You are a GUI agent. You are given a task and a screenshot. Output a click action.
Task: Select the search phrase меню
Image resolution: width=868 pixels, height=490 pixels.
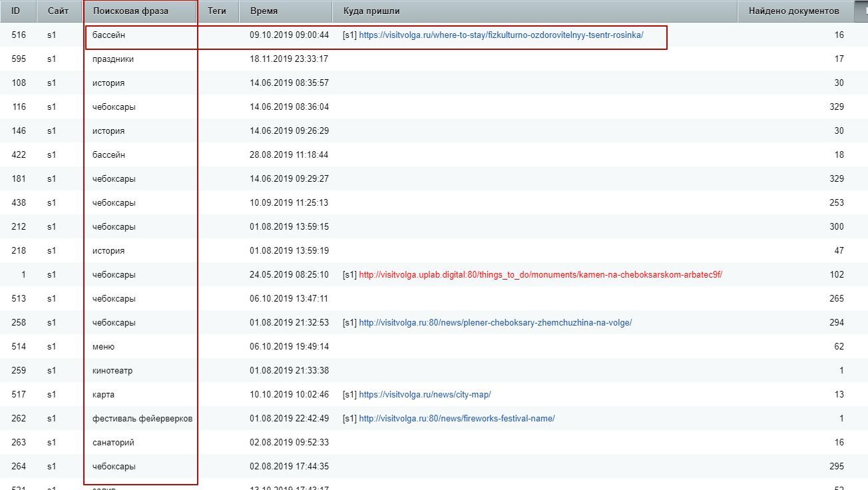(x=103, y=347)
